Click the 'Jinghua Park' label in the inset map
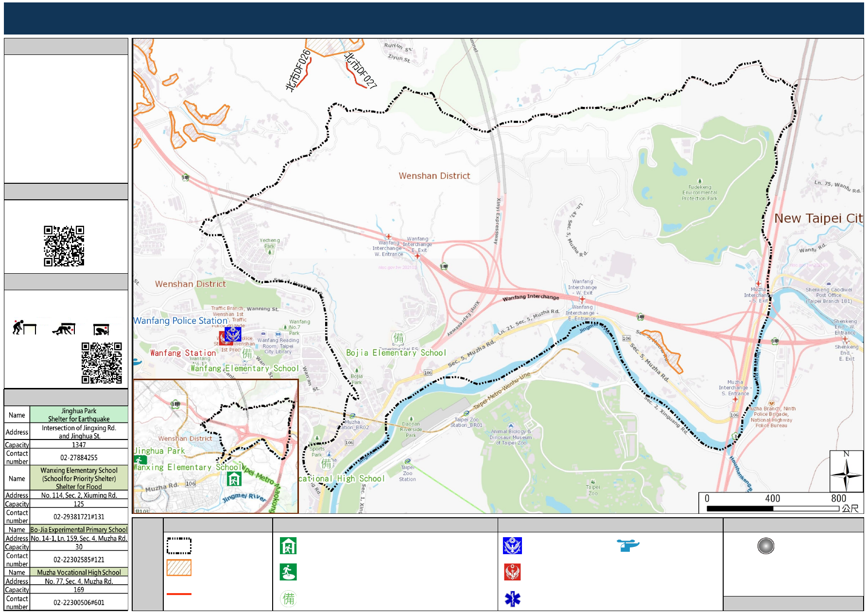Image resolution: width=868 pixels, height=614 pixels. click(x=159, y=451)
